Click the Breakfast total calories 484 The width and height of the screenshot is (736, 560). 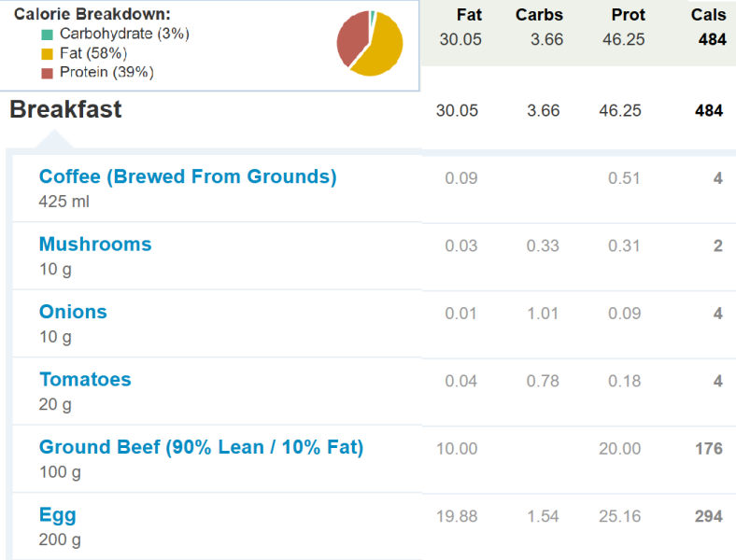(709, 111)
